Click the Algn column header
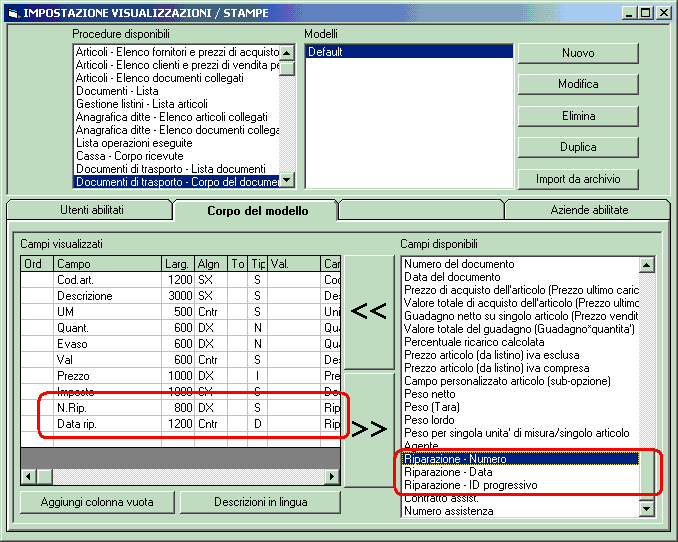678x542 pixels. (x=211, y=264)
